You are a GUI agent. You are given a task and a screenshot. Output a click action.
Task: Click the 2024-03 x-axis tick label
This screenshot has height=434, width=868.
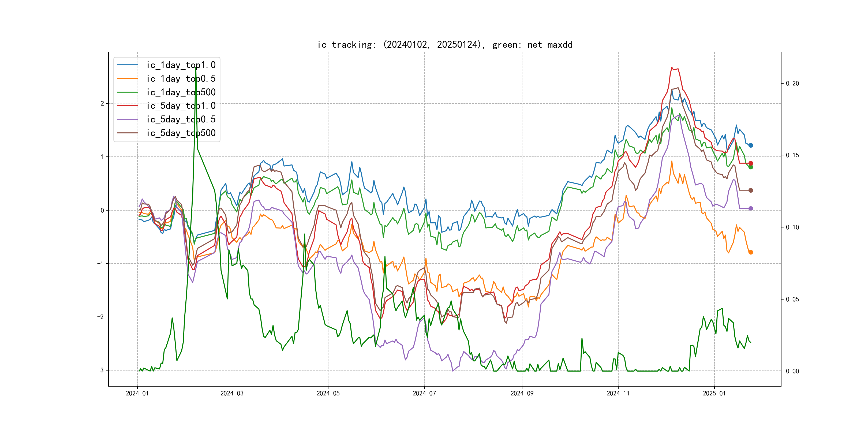[232, 393]
